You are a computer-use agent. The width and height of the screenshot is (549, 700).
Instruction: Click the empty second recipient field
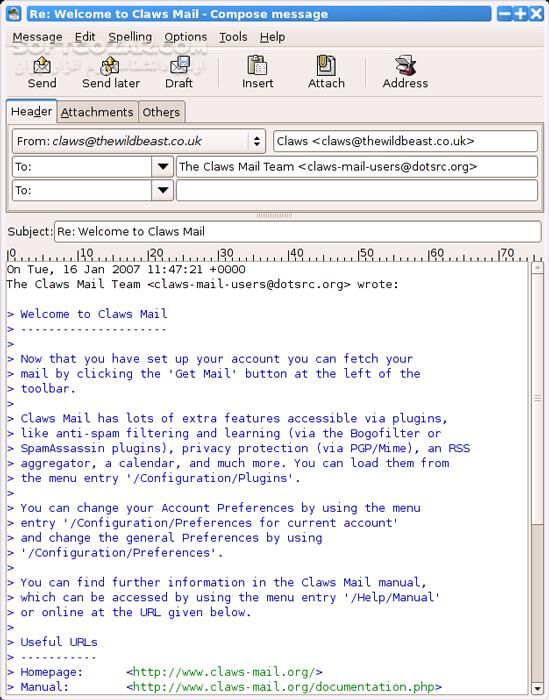click(x=357, y=190)
